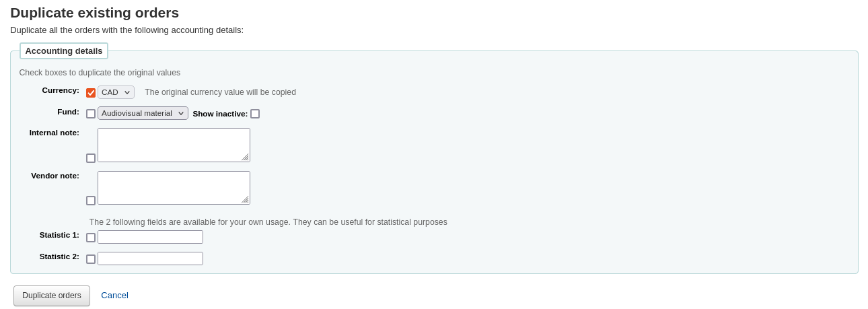
Task: Click the Statistic 1 input field
Action: (150, 237)
